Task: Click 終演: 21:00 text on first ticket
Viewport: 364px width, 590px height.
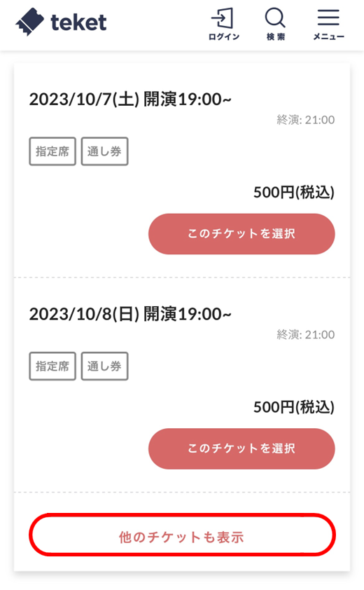Action: point(306,120)
